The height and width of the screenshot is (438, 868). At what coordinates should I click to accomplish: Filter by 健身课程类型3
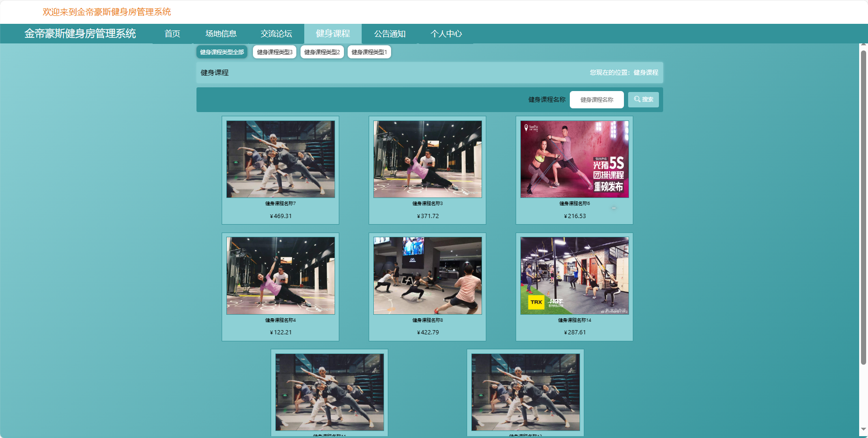[x=274, y=52]
